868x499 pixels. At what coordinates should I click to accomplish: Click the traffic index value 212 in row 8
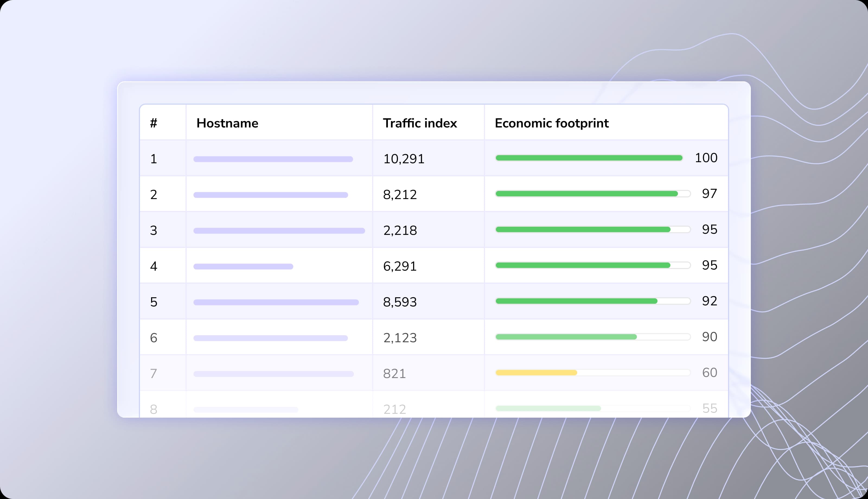pyautogui.click(x=395, y=408)
